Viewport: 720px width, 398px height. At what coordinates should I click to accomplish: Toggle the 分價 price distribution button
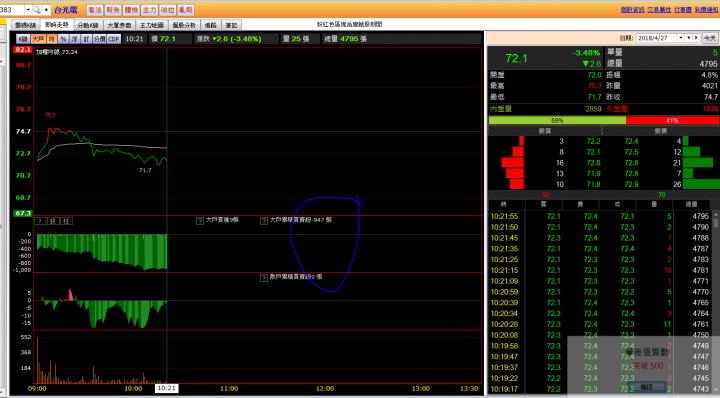(x=99, y=39)
